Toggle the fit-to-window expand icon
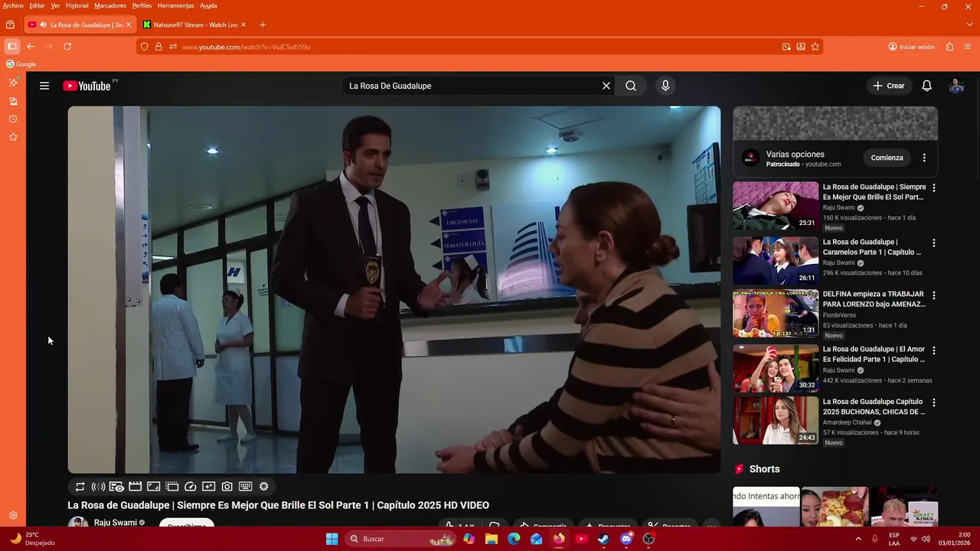Image resolution: width=980 pixels, height=551 pixels. 153,487
